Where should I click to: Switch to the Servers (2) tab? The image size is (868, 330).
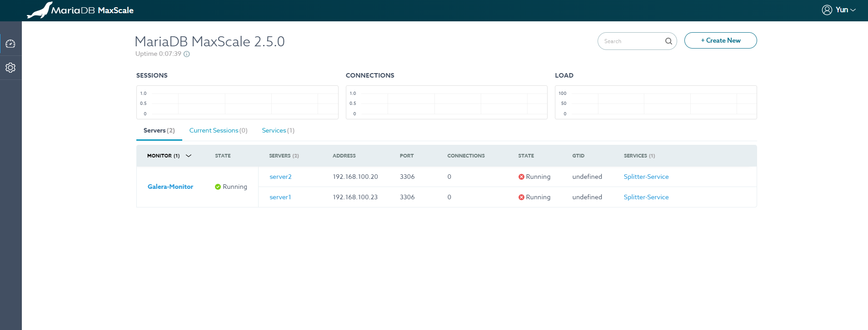pos(159,130)
